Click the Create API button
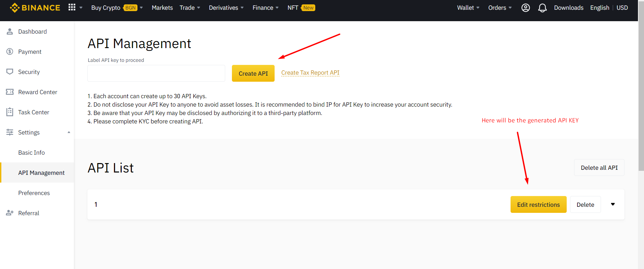Viewport: 644px width, 269px height. point(253,73)
